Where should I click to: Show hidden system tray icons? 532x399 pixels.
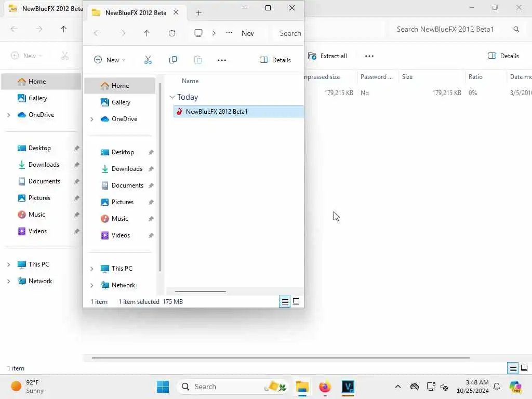pyautogui.click(x=398, y=387)
